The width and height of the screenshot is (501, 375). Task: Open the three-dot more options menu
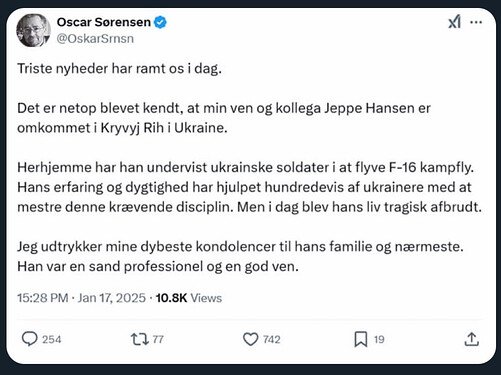(x=476, y=22)
